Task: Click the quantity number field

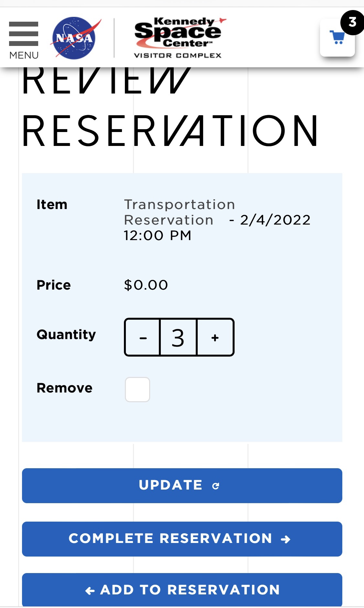Action: [x=178, y=337]
